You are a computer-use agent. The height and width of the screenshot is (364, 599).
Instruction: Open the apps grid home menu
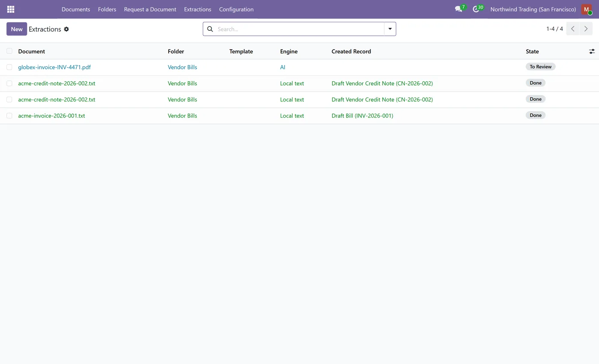click(11, 9)
